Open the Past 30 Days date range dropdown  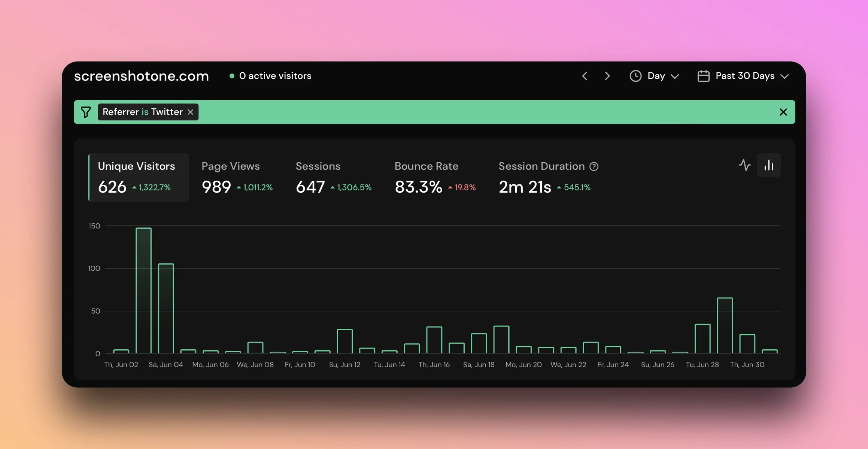[745, 76]
